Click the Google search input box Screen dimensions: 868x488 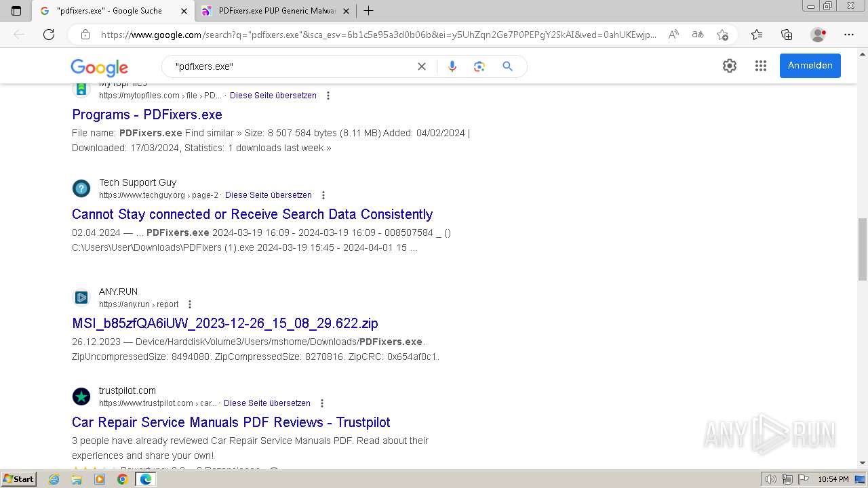(x=292, y=66)
